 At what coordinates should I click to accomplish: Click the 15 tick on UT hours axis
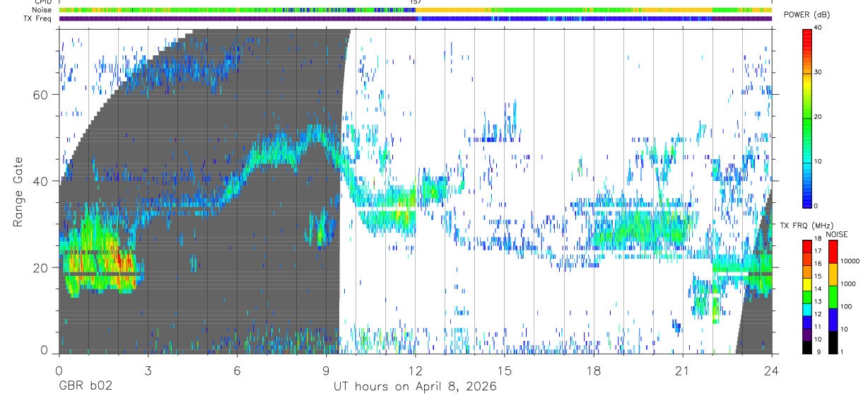click(504, 371)
